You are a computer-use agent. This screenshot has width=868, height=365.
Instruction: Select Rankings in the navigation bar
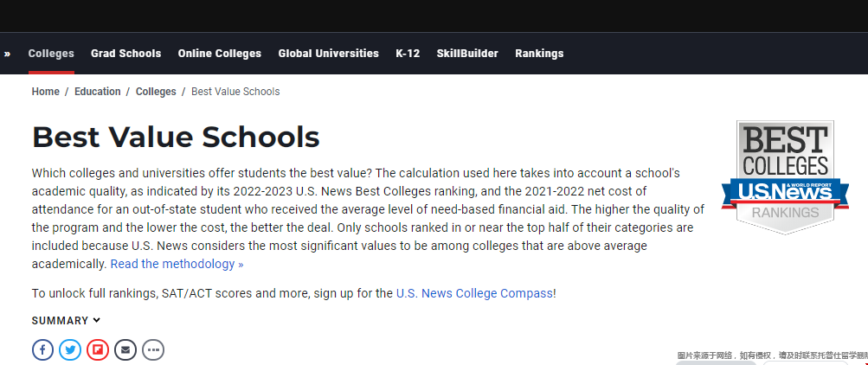click(539, 54)
